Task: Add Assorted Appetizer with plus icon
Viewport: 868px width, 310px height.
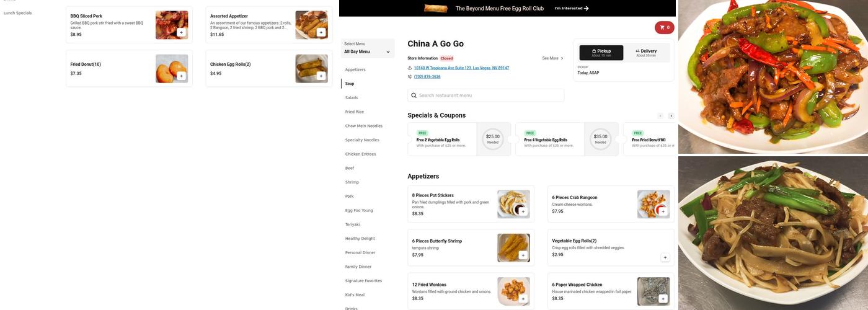Action: click(x=321, y=32)
